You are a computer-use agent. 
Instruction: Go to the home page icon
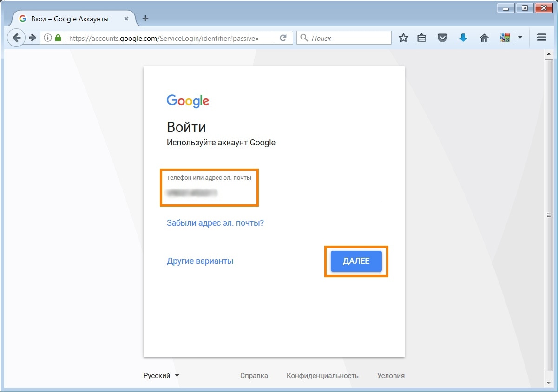[484, 38]
